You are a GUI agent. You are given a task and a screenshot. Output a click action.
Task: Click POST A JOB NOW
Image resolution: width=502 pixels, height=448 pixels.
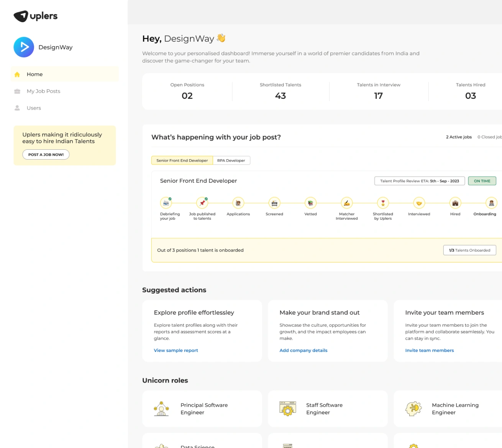click(x=46, y=154)
